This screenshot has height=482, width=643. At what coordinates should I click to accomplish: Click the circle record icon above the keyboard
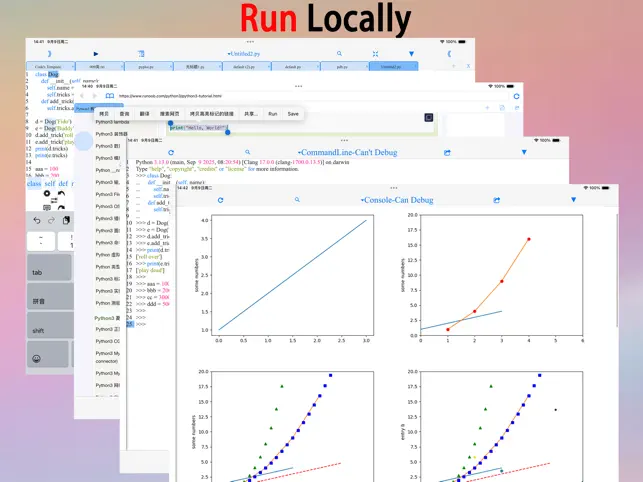pos(47,193)
